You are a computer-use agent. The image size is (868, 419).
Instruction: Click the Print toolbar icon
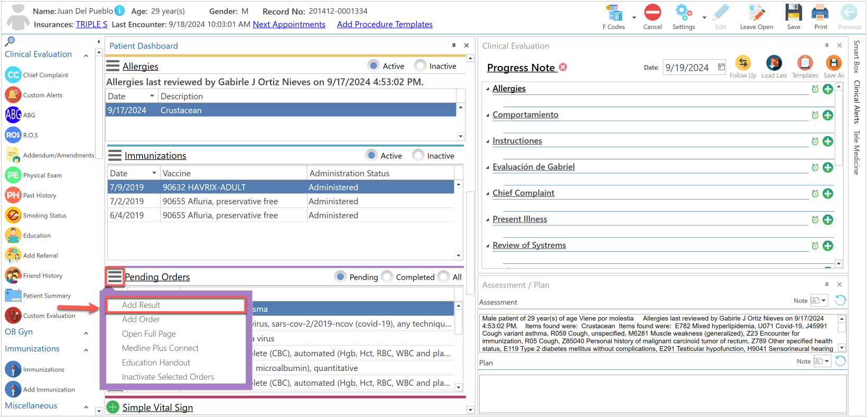tap(820, 13)
